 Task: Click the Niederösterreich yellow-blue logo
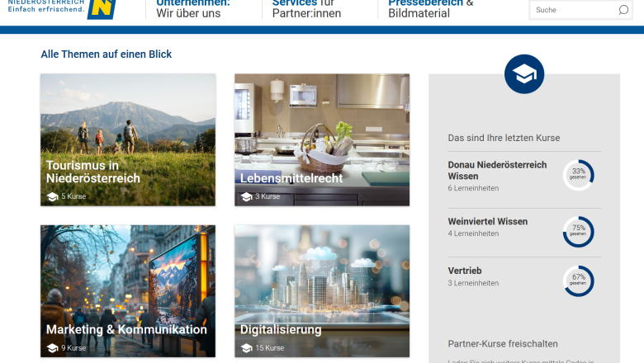[102, 9]
